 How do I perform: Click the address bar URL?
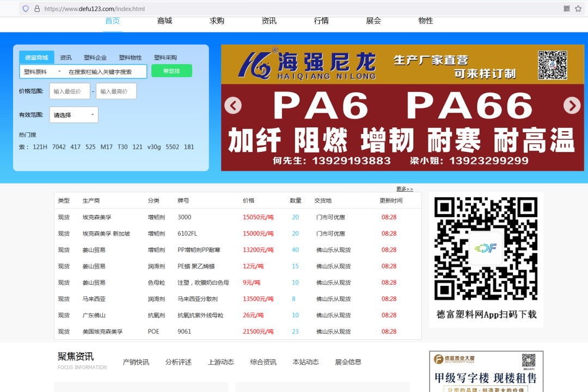coord(95,9)
